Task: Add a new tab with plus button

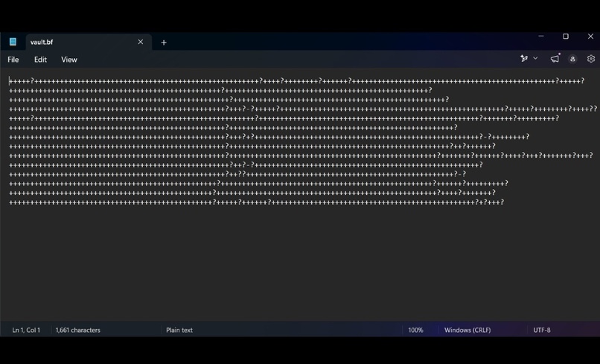Action: tap(164, 42)
